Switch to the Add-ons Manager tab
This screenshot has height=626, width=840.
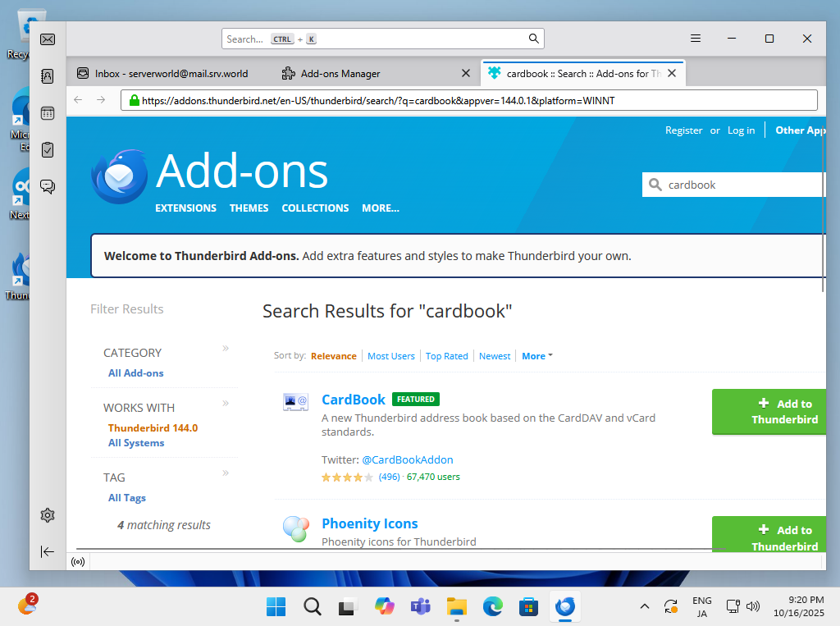coord(340,73)
